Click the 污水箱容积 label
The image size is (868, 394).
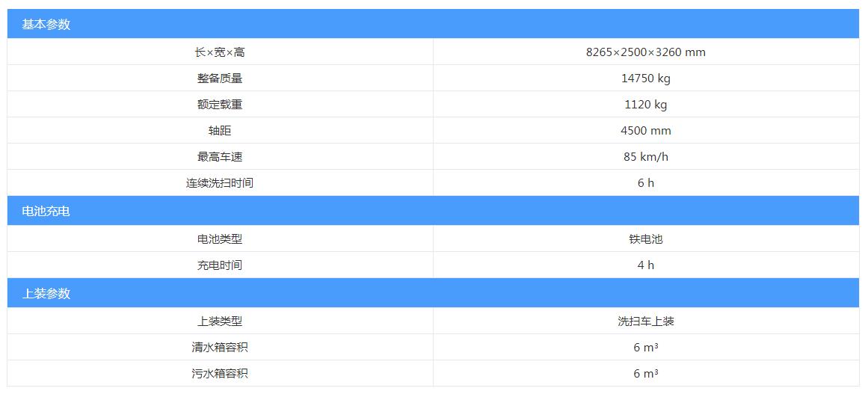point(220,374)
